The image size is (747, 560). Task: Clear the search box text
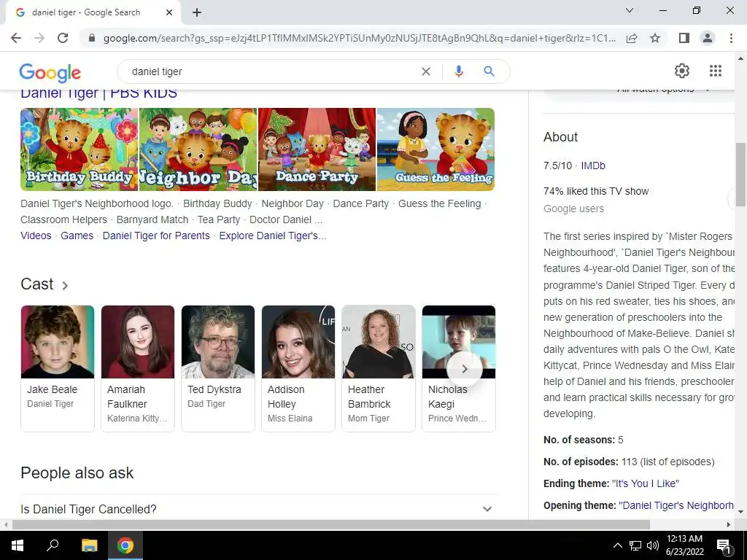(x=426, y=71)
